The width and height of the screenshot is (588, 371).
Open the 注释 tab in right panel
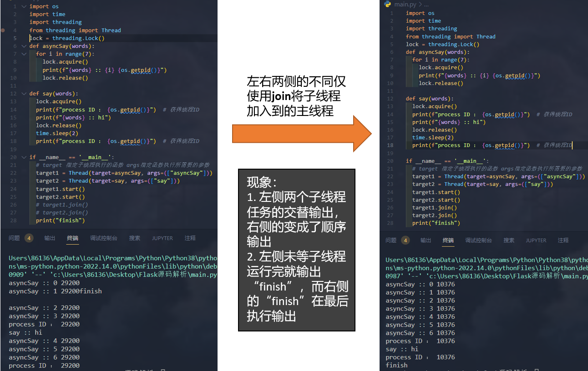pos(563,240)
